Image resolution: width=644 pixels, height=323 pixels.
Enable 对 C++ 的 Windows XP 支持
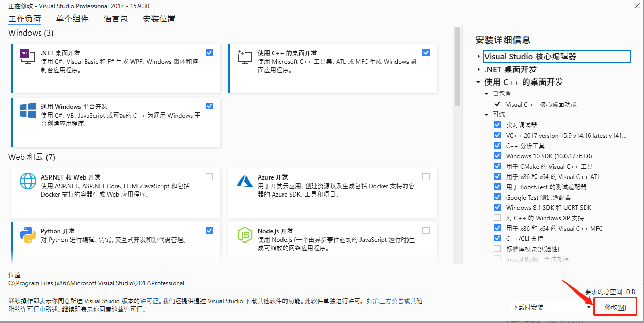(x=497, y=217)
